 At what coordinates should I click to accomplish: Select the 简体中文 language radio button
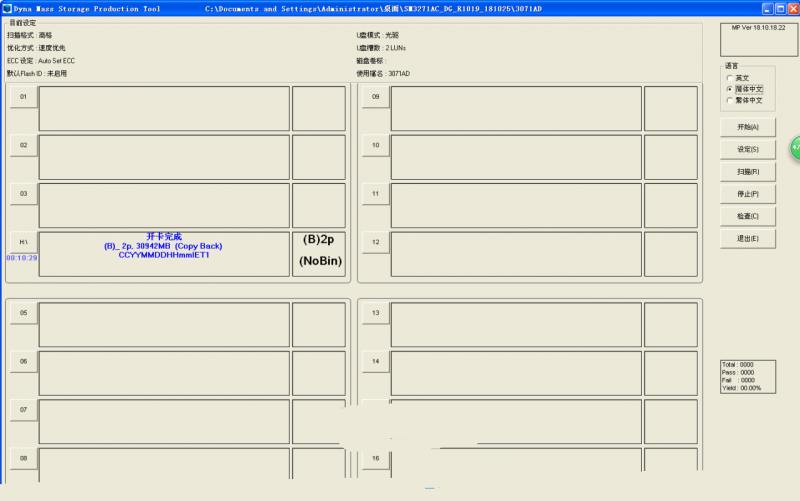coord(730,89)
